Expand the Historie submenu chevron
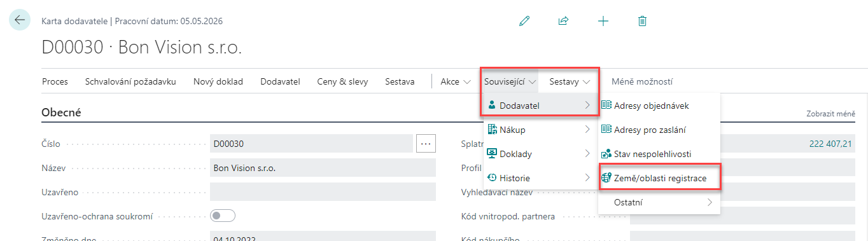 [587, 177]
